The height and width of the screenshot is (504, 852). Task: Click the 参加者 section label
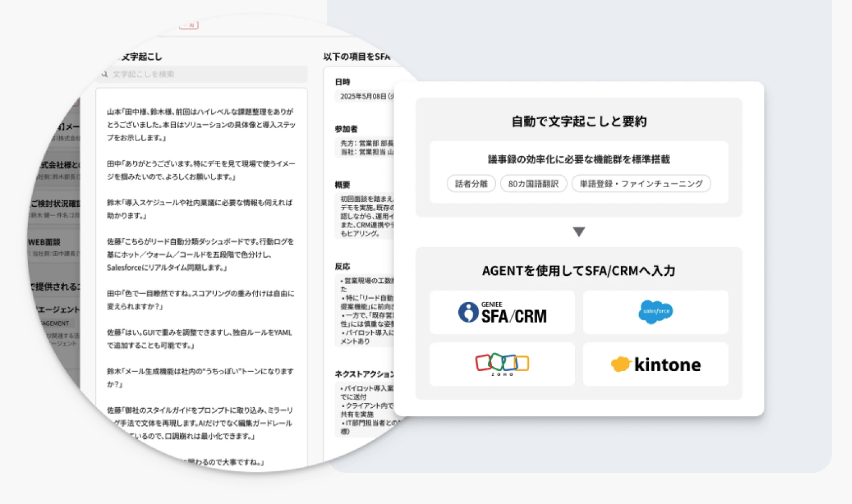tap(346, 129)
